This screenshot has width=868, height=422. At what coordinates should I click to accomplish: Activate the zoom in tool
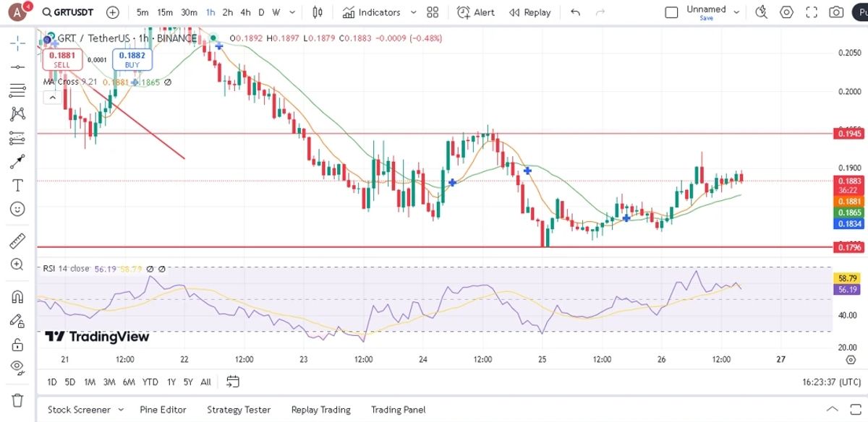[x=17, y=264]
